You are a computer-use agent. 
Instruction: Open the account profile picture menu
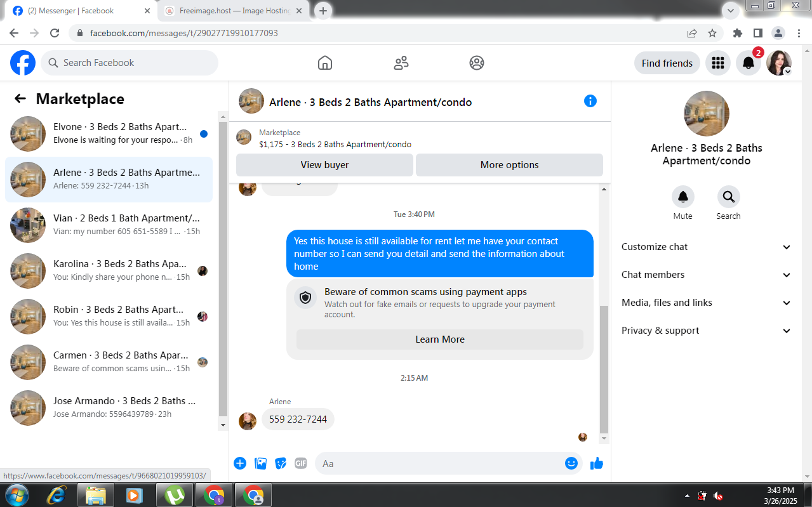coord(779,63)
